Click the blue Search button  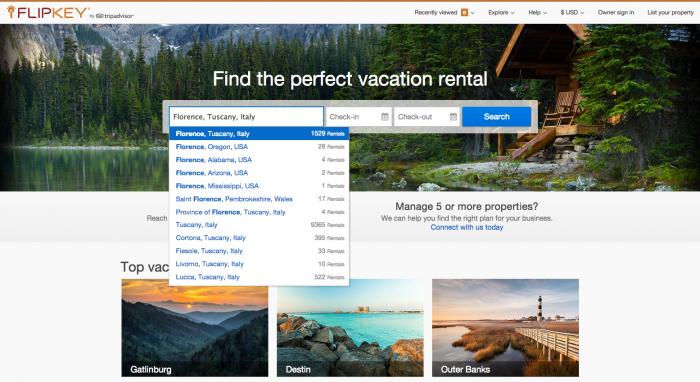coord(496,116)
